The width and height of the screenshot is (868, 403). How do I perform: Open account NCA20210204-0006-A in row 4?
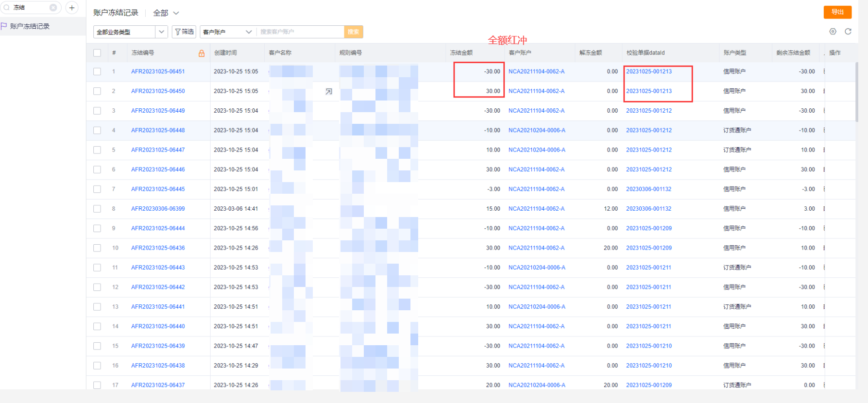tap(537, 130)
